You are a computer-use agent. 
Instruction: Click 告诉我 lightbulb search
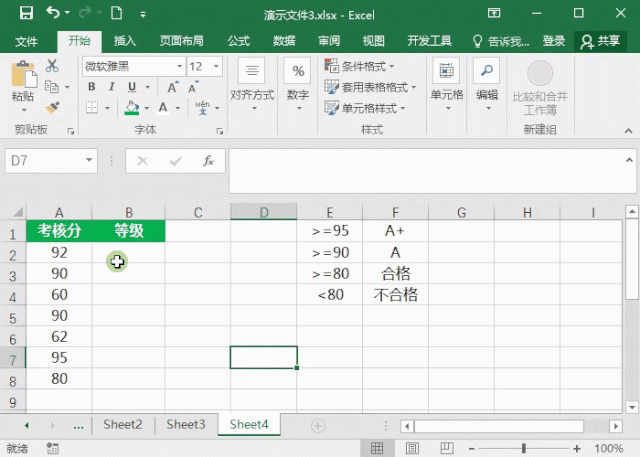coord(500,41)
